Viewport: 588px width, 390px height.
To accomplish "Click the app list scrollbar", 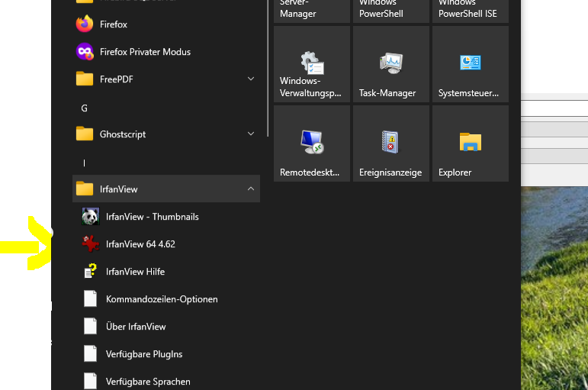I will 268,69.
